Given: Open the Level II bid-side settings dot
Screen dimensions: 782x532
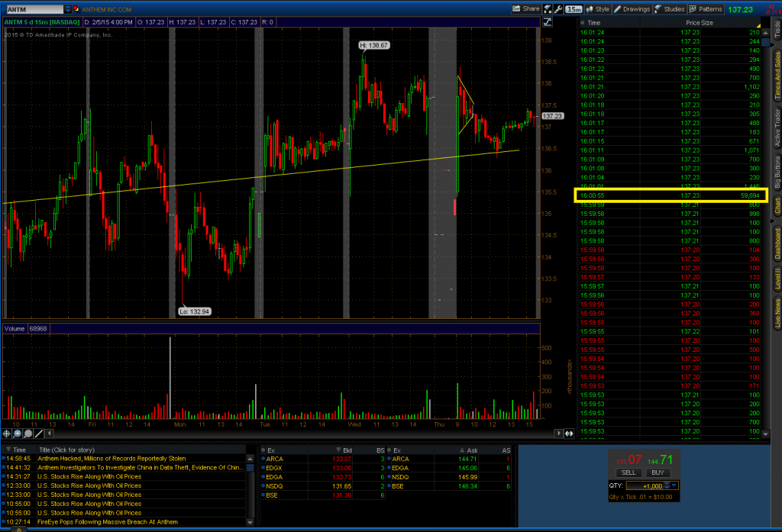Looking at the screenshot, I should point(263,450).
